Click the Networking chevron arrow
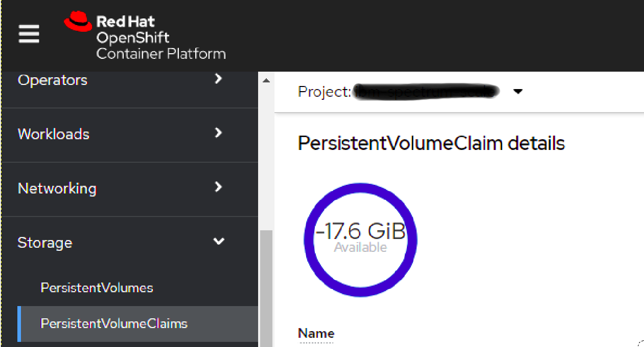 [218, 187]
